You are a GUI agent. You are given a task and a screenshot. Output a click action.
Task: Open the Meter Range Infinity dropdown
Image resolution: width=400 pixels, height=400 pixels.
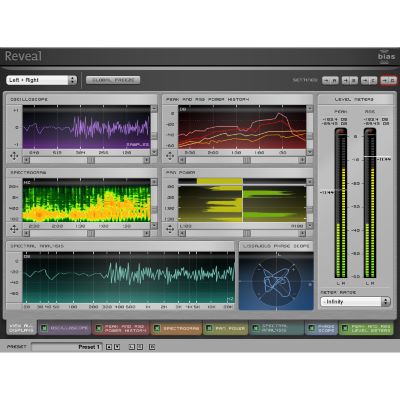pos(355,302)
